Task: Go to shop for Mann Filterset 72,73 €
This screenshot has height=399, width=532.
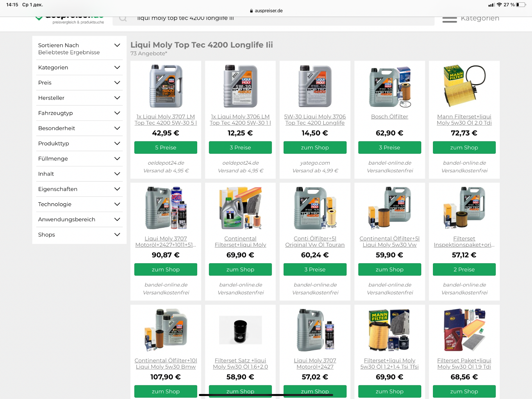Action: (464, 147)
